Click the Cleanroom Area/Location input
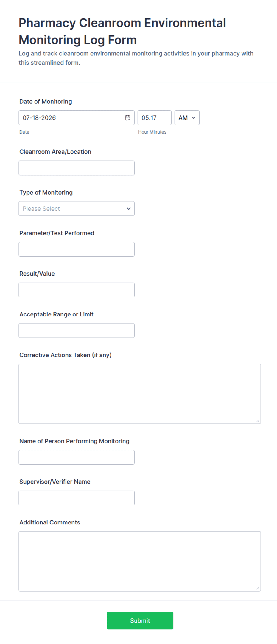Viewport: 277px width, 644px height. tap(77, 168)
